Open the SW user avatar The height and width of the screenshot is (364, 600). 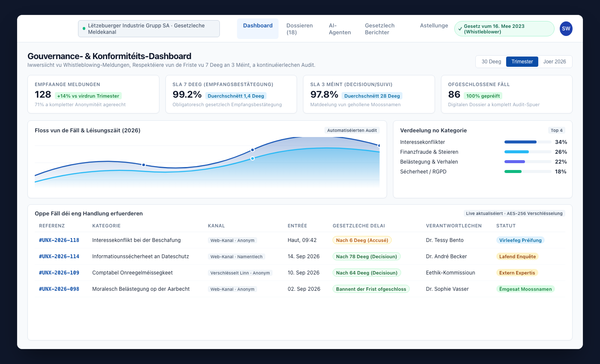(566, 29)
